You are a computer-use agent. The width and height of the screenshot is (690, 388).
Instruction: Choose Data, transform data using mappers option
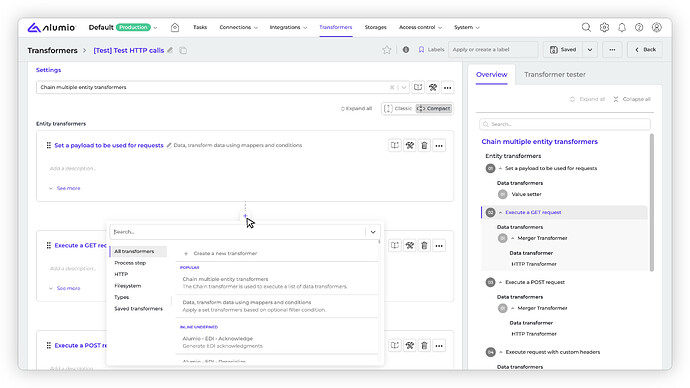pyautogui.click(x=277, y=306)
